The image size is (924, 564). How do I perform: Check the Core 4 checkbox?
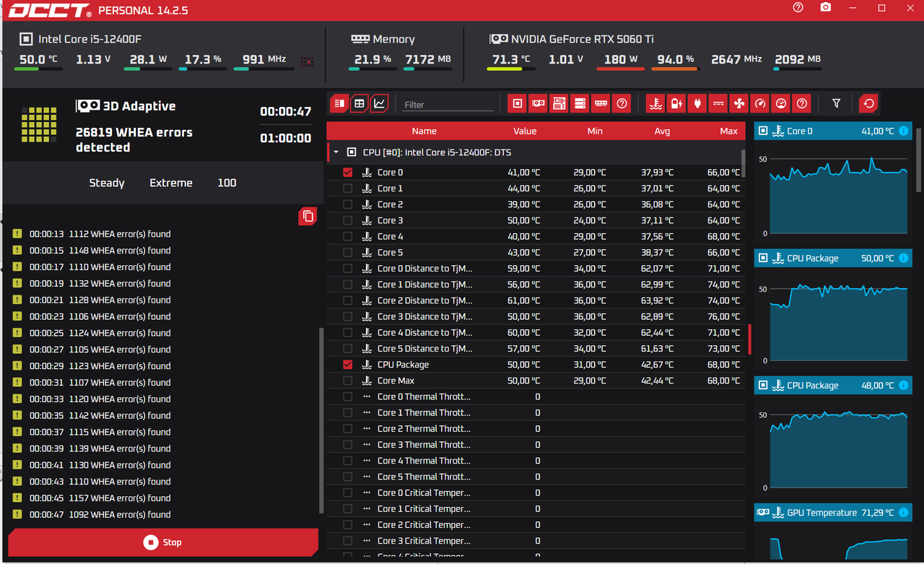[348, 236]
